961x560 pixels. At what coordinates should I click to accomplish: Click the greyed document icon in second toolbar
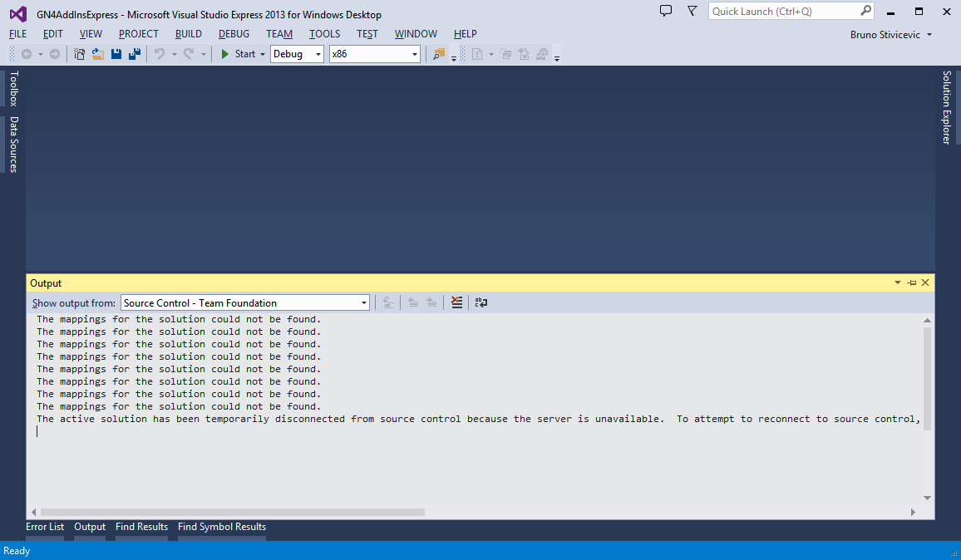coord(477,54)
